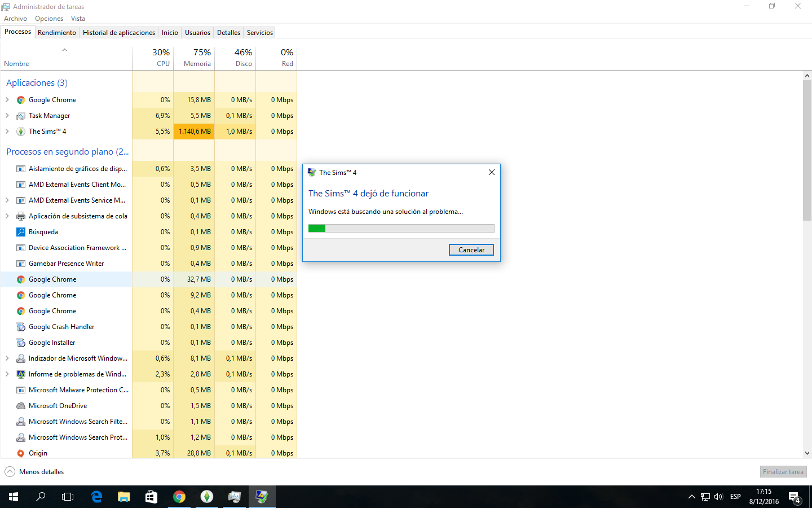Open the Opciones menu

tap(49, 19)
